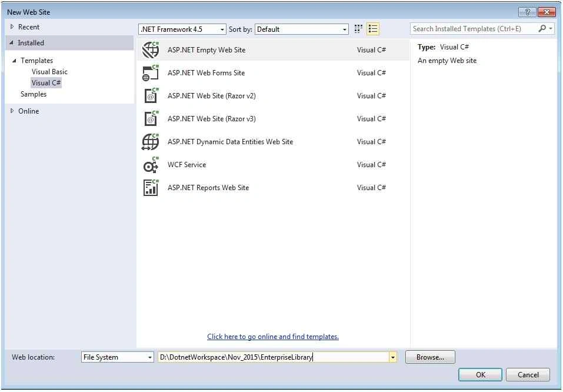The height and width of the screenshot is (392, 563).
Task: Click the ASP.NET Web Forms Site template icon
Action: coord(151,72)
